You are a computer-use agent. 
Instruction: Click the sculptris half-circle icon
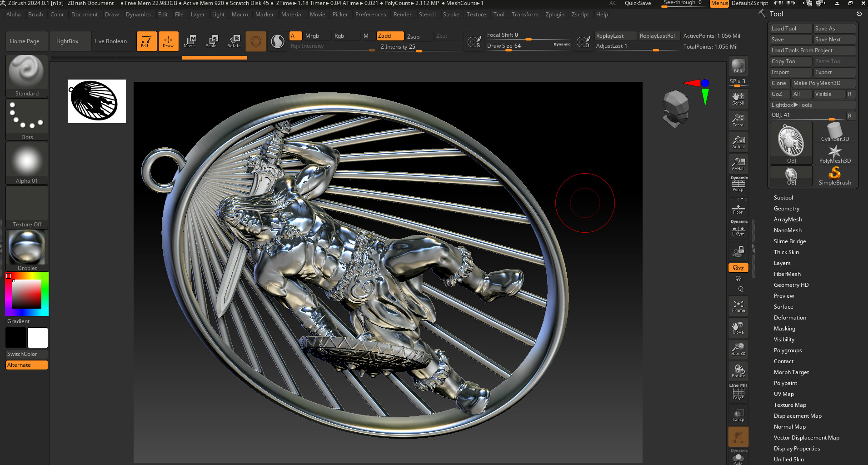277,41
